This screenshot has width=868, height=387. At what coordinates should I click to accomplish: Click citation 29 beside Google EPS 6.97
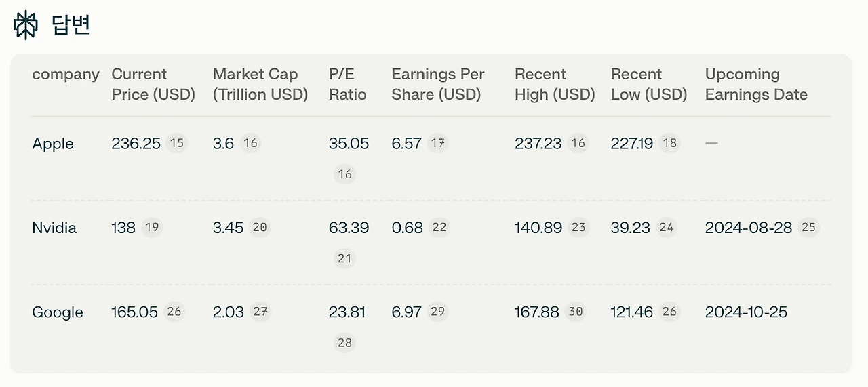[437, 311]
